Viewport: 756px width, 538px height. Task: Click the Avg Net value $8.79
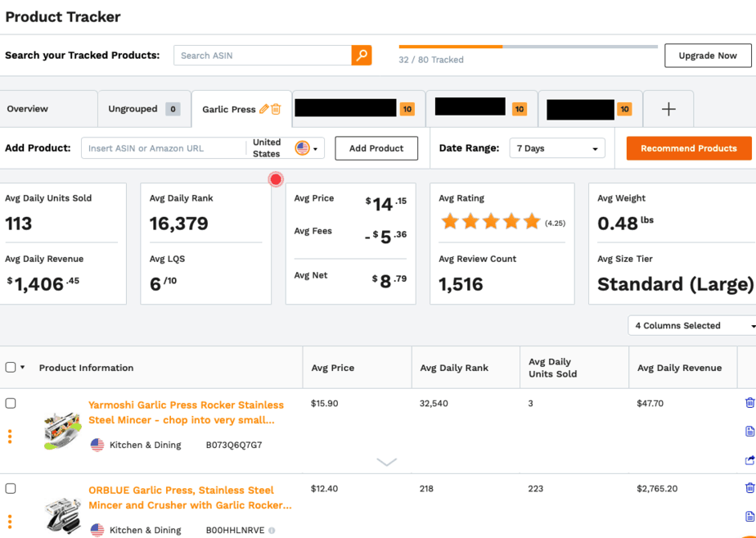click(389, 280)
